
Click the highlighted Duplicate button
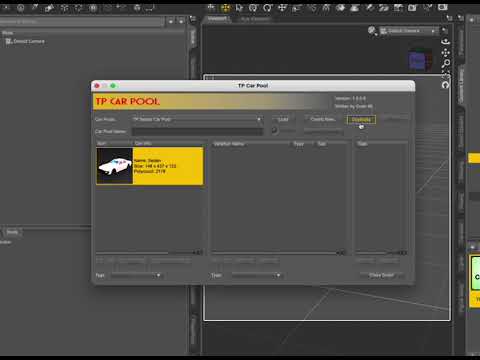[361, 120]
